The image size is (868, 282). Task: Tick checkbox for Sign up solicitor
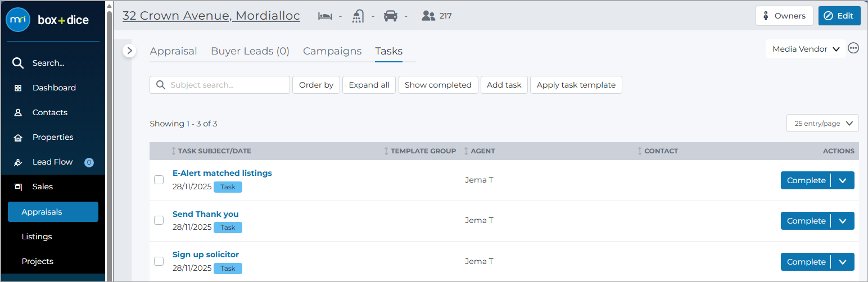[x=159, y=261]
